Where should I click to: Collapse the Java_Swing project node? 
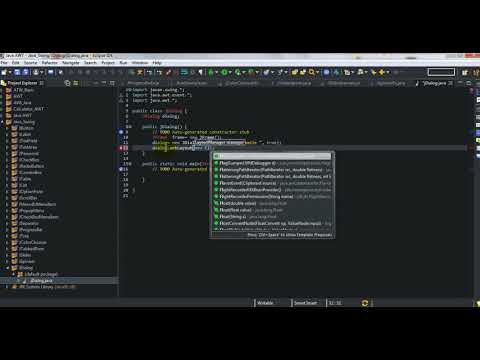tap(3, 122)
